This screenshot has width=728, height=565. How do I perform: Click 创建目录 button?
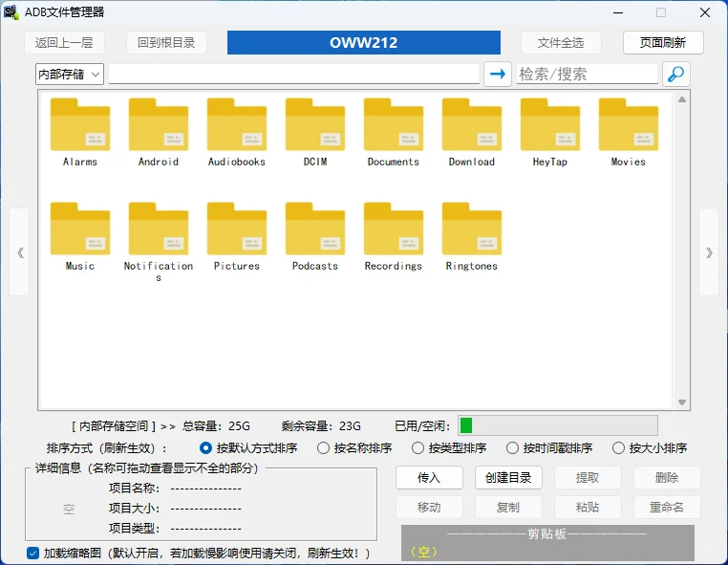point(508,478)
